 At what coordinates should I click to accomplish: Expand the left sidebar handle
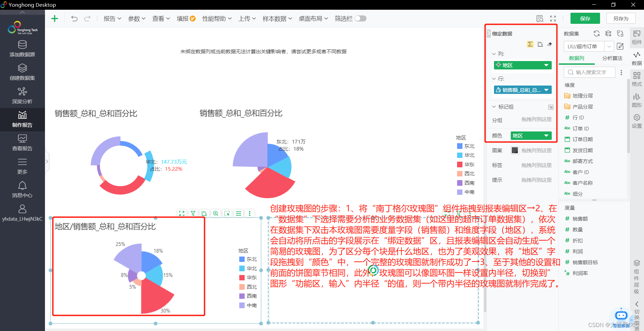pos(47,161)
